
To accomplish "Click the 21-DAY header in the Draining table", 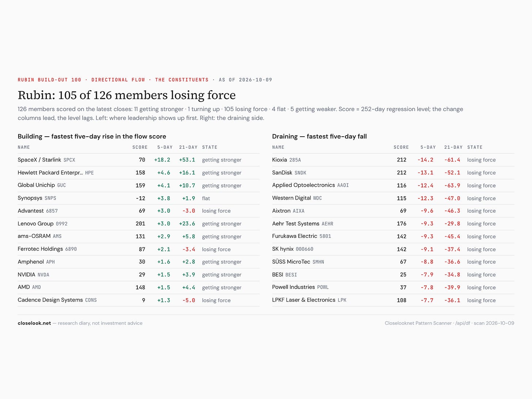I will coord(453,147).
